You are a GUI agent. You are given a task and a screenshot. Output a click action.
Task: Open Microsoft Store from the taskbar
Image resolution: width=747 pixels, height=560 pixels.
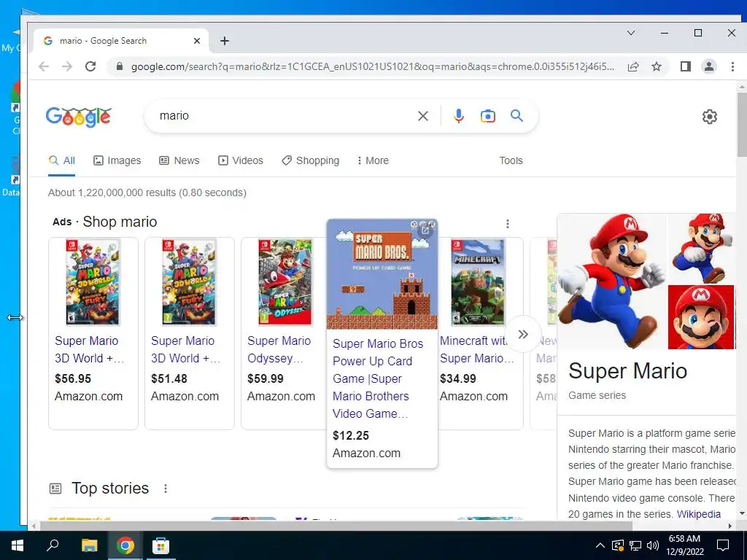[x=160, y=545]
